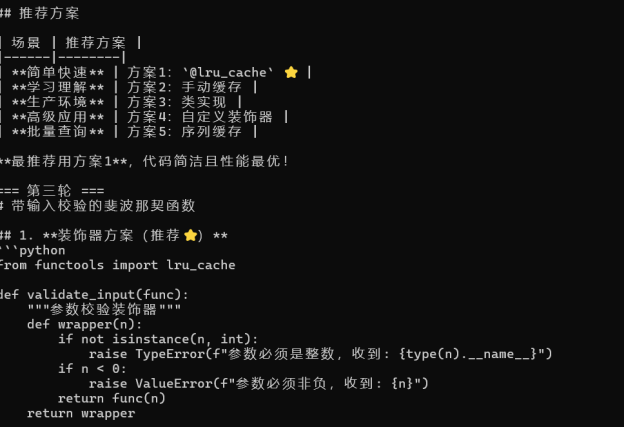Click the star emoji after @lru_cache
The width and height of the screenshot is (624, 428).
pyautogui.click(x=291, y=72)
